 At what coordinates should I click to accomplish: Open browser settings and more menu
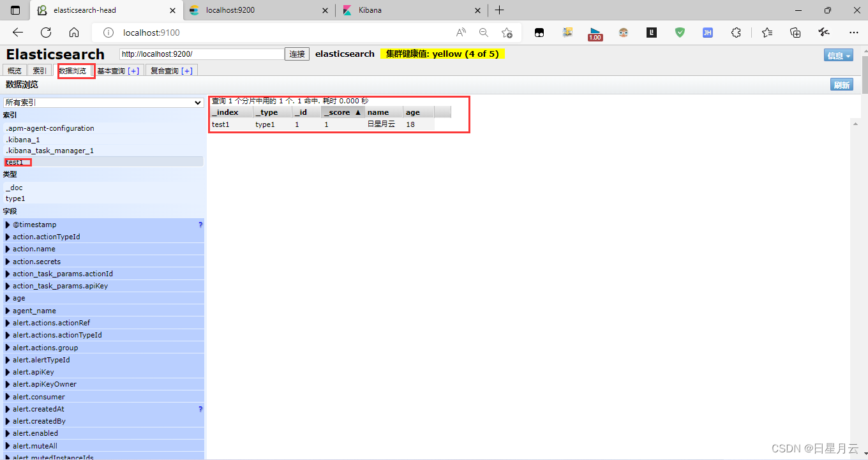pyautogui.click(x=854, y=33)
